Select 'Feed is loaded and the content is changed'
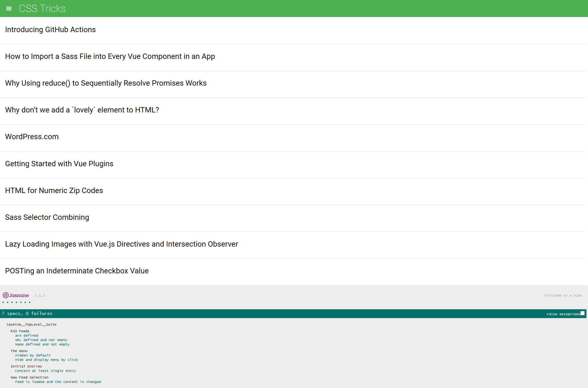588x388 pixels. (58, 382)
